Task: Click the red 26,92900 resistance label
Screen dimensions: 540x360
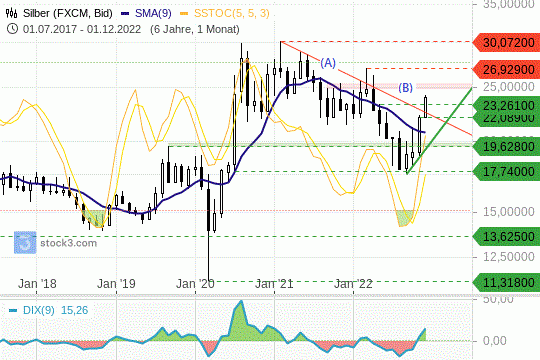Action: coord(506,70)
